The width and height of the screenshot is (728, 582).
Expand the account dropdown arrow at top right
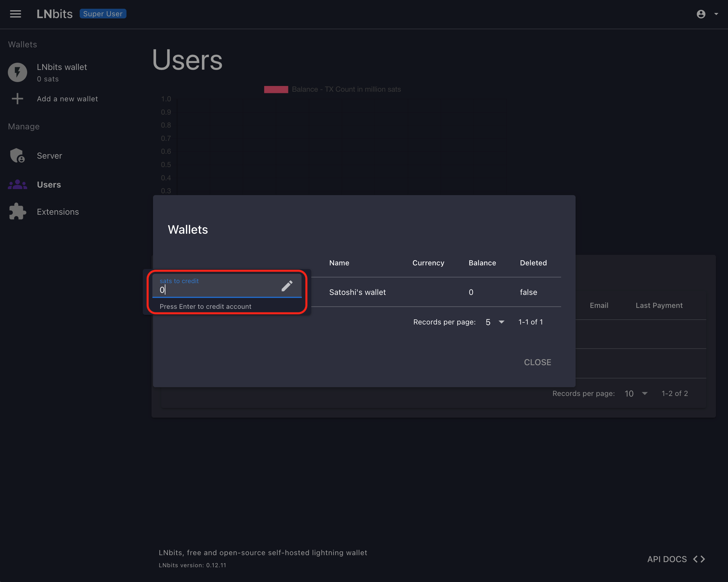[716, 14]
